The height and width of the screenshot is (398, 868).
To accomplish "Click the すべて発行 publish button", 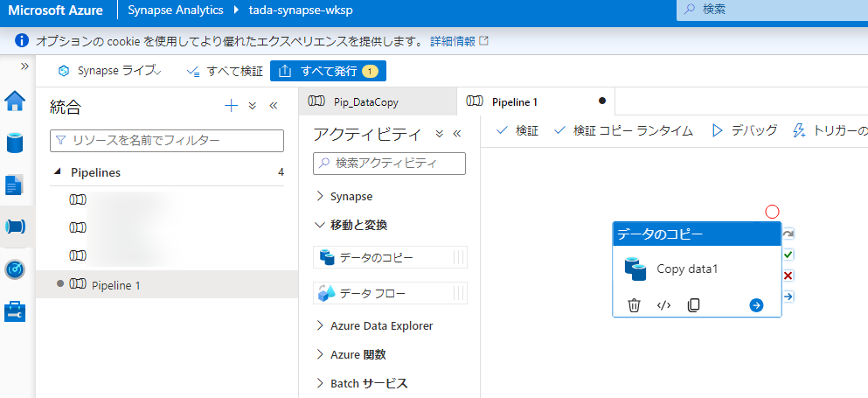I will click(328, 71).
